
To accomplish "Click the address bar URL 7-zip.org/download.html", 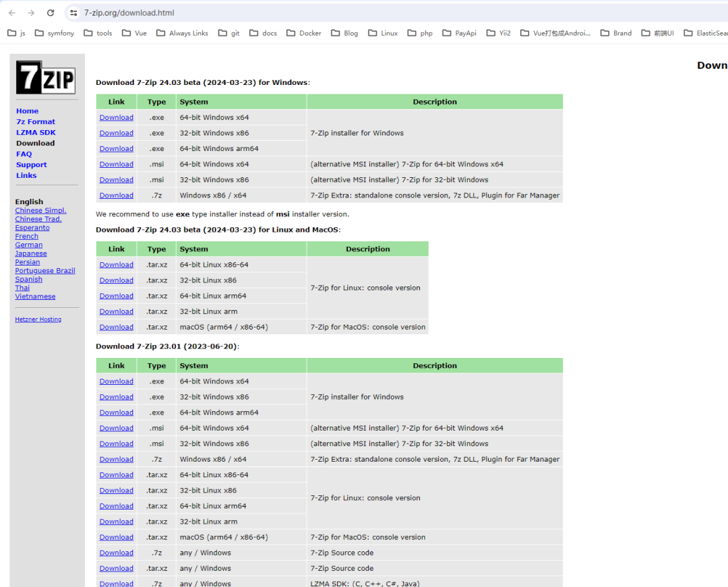I will click(x=129, y=13).
